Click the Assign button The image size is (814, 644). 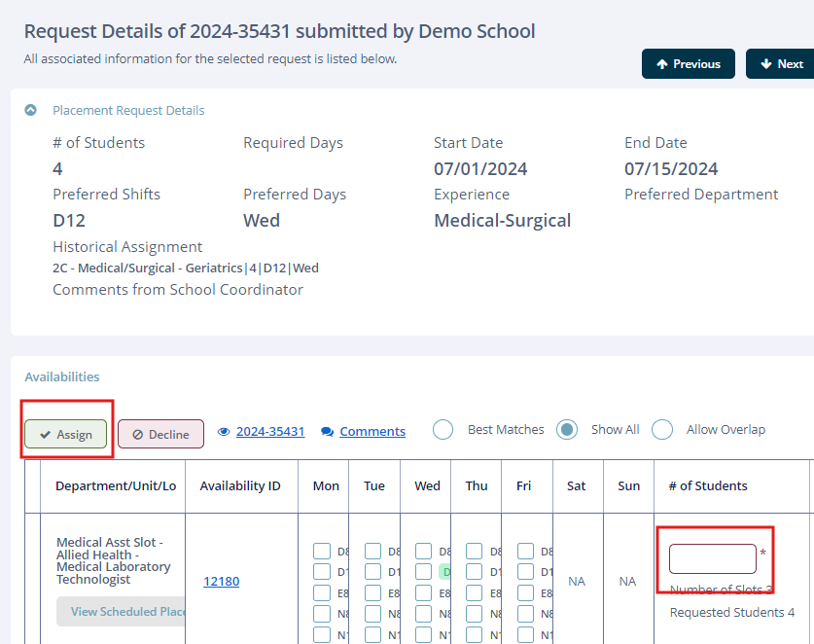click(x=65, y=435)
